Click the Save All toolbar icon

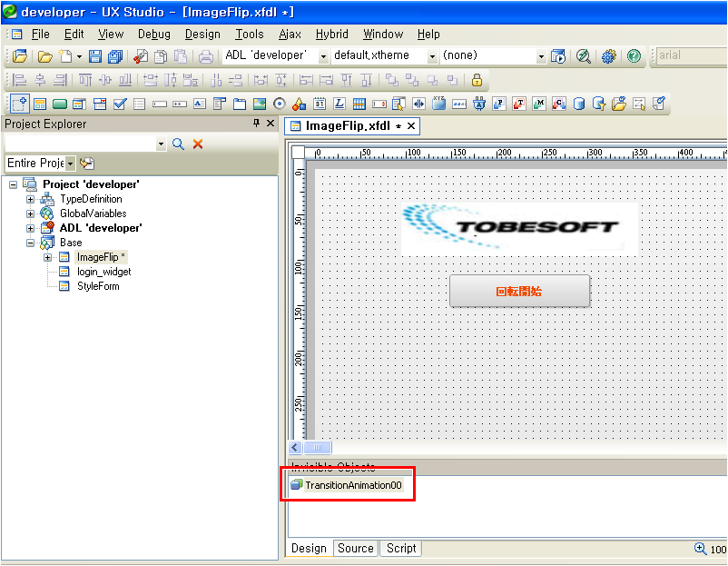pyautogui.click(x=114, y=56)
